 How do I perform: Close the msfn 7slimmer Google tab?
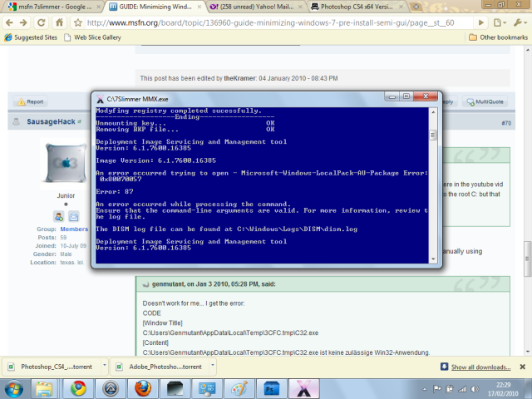click(x=98, y=7)
